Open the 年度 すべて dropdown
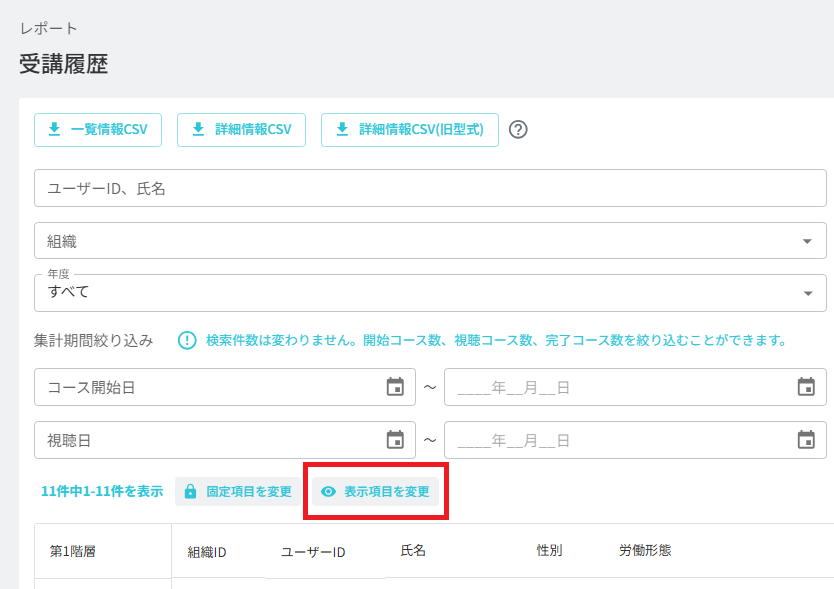Image resolution: width=834 pixels, height=589 pixels. (430, 293)
